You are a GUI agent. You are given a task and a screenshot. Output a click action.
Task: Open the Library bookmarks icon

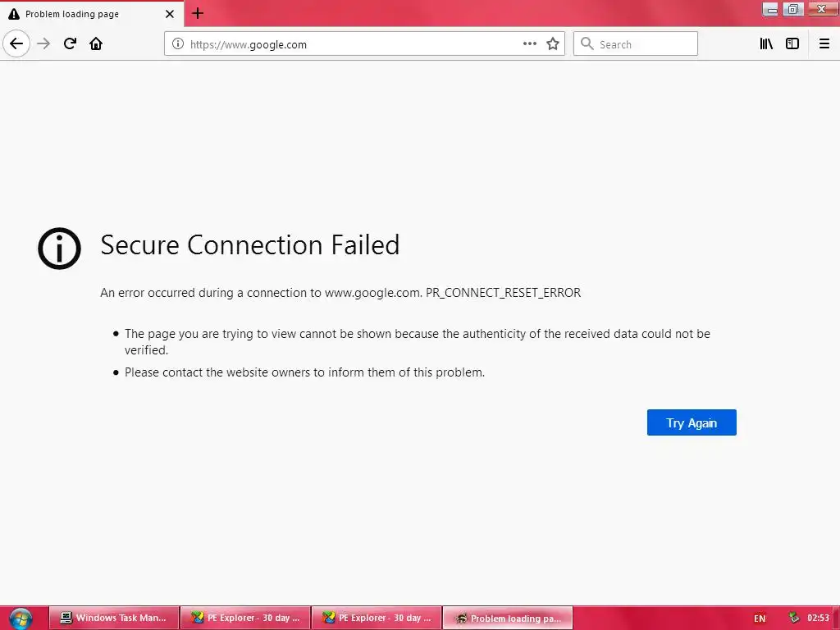coord(766,44)
